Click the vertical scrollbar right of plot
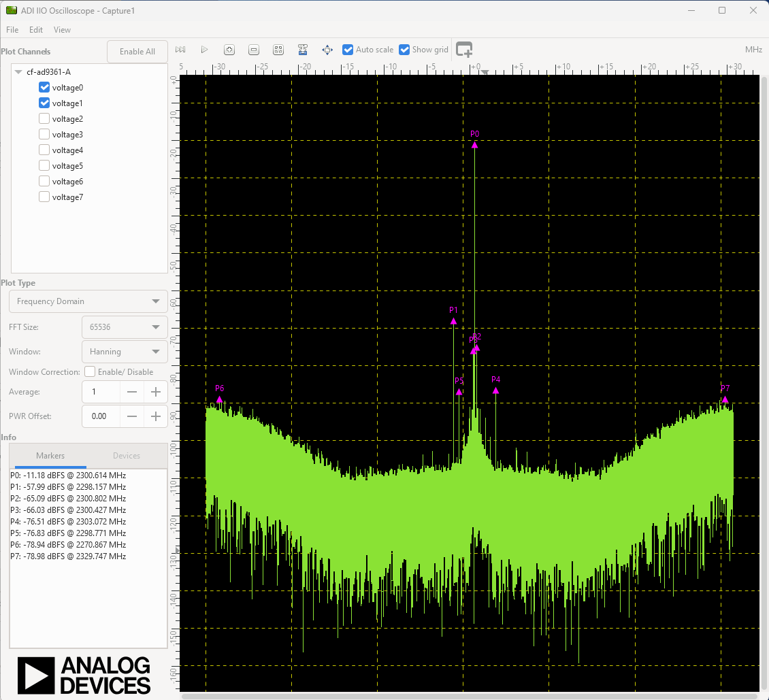The height and width of the screenshot is (700, 769). (764, 382)
